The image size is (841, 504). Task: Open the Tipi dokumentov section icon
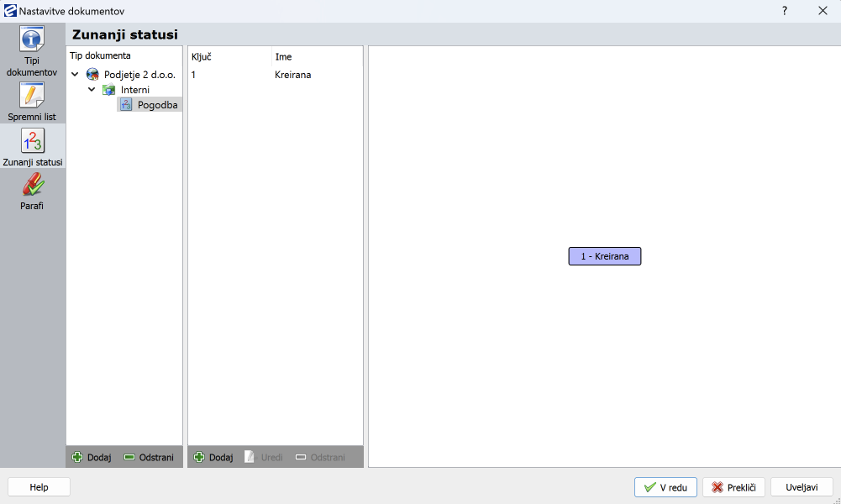click(x=33, y=40)
